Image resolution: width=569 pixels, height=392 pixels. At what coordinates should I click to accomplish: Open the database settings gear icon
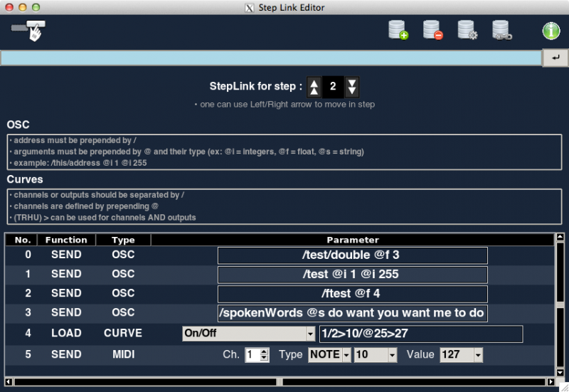pyautogui.click(x=467, y=31)
